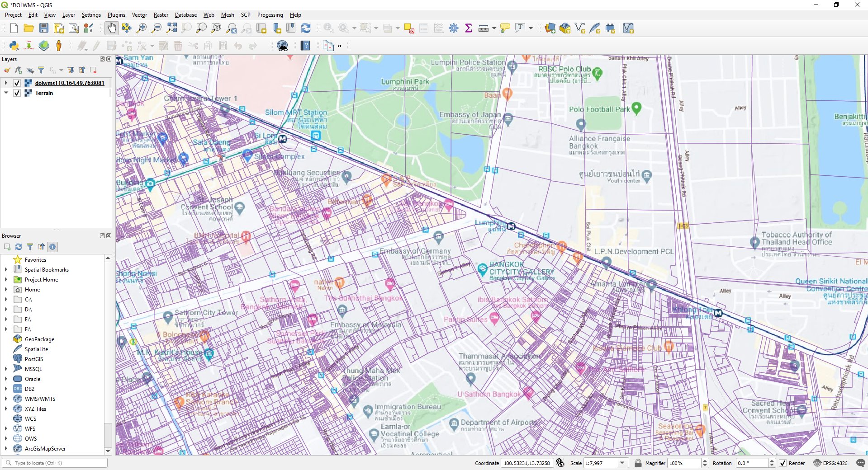Show hidden toolbar items chevron
The height and width of the screenshot is (470, 868).
click(x=340, y=46)
